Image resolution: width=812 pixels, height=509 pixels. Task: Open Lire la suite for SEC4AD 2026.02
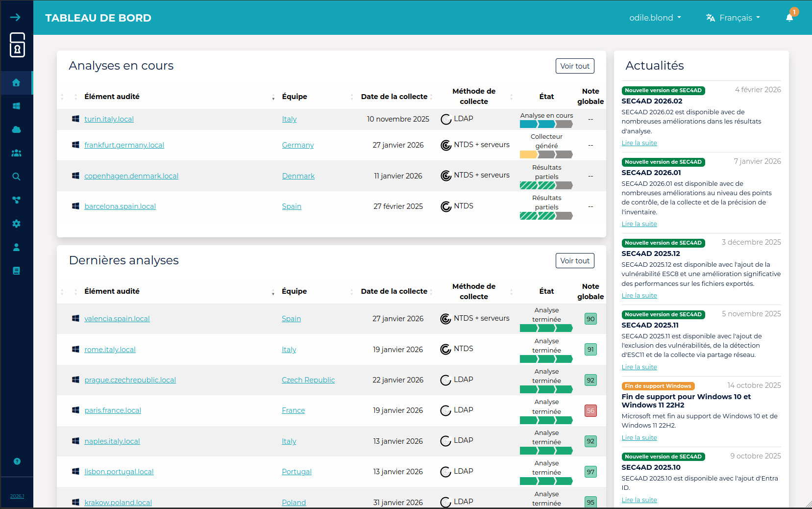point(639,143)
